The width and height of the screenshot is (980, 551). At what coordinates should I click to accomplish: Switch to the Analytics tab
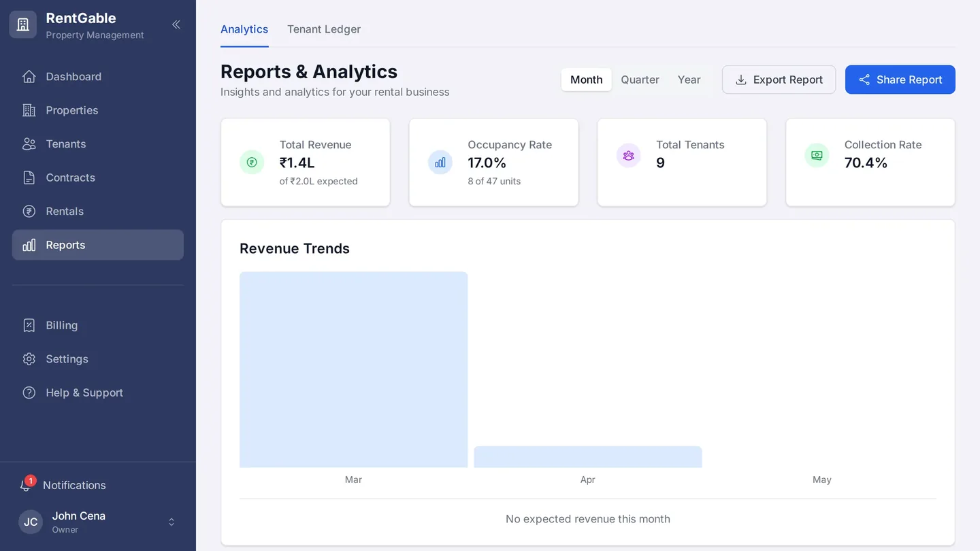click(244, 29)
